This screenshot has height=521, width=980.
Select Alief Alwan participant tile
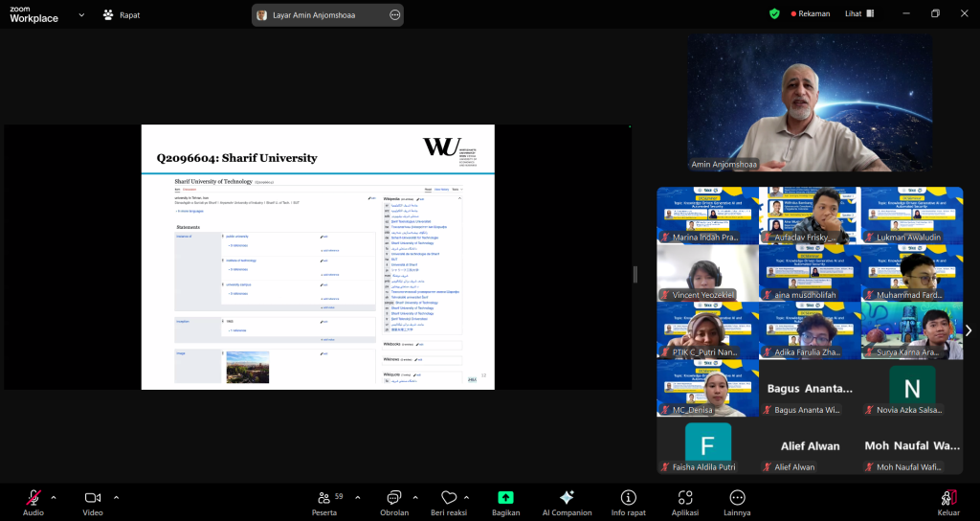point(810,445)
